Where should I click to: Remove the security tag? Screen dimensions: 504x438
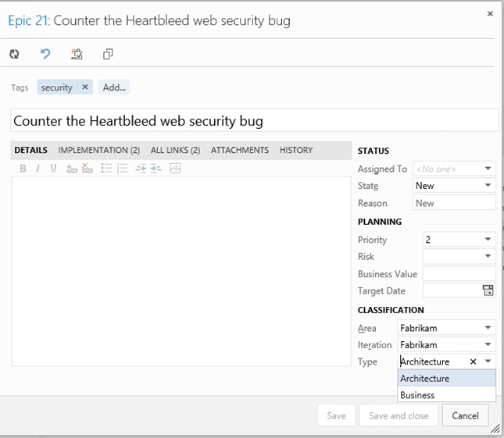85,87
